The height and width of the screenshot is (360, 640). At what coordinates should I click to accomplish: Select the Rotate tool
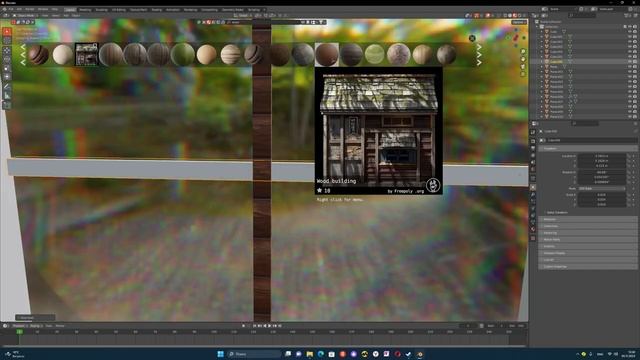(x=7, y=60)
